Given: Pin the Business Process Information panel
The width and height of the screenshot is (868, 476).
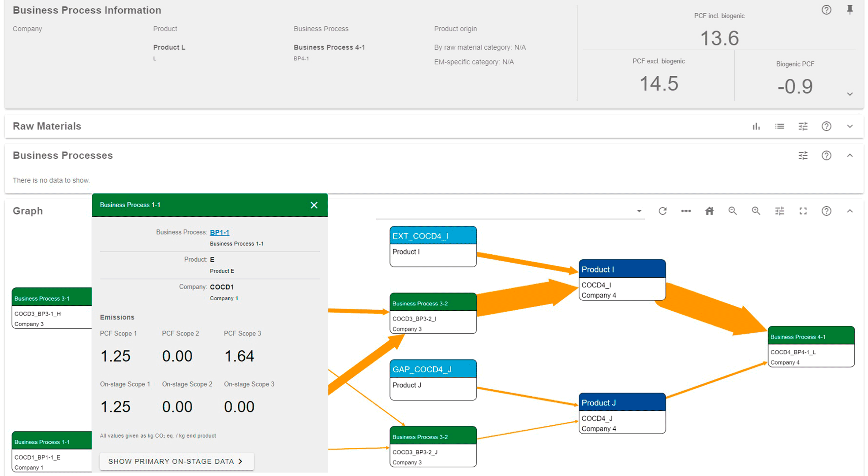Looking at the screenshot, I should [850, 10].
